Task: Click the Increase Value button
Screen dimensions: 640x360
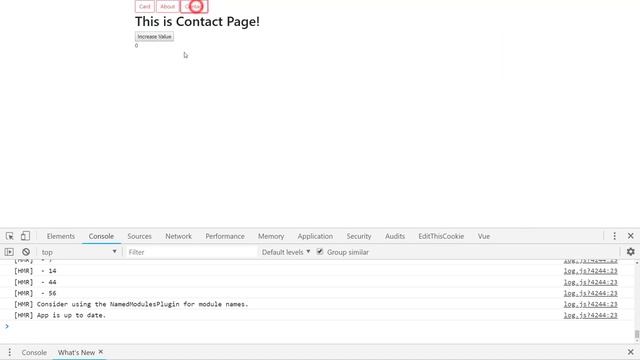Action: [x=154, y=36]
